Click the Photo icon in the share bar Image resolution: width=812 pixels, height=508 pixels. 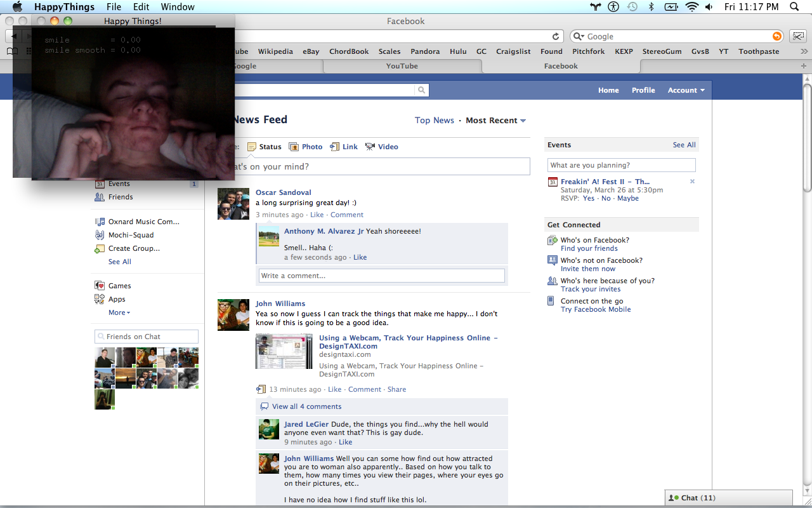point(294,147)
